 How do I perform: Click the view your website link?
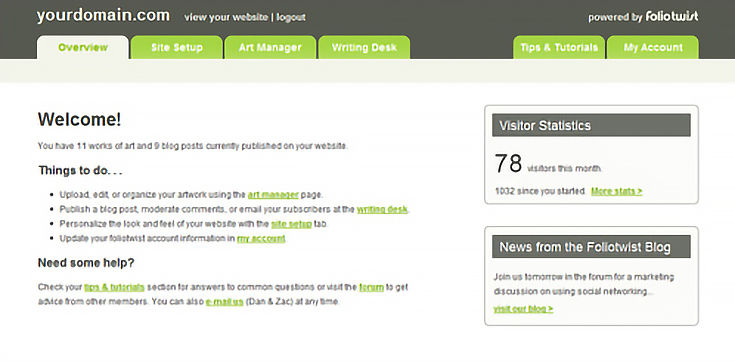tap(226, 17)
